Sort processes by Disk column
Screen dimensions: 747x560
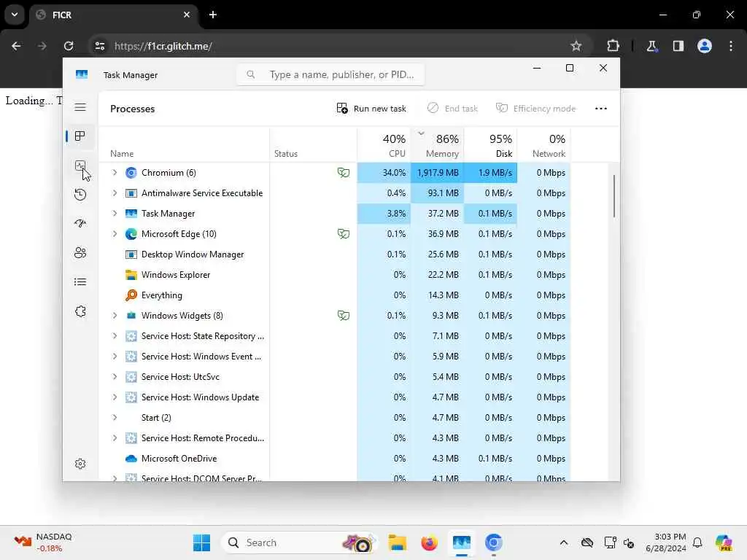491,145
